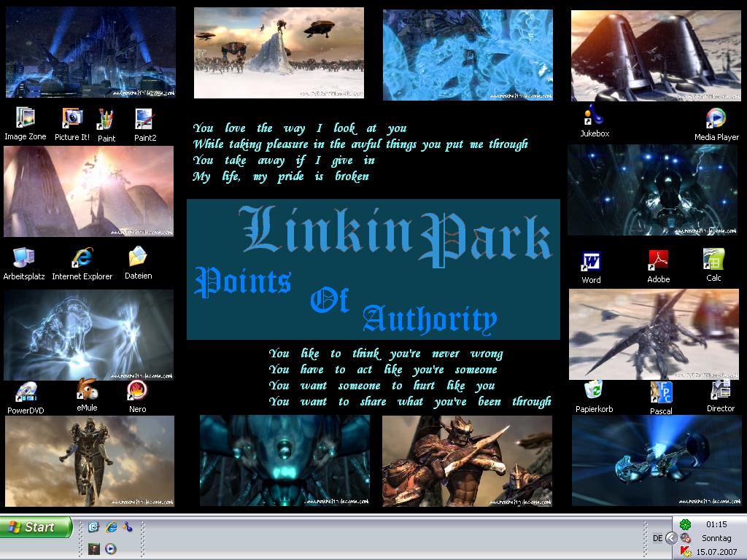Image resolution: width=747 pixels, height=560 pixels.
Task: Open the DE language bar selector
Action: [x=657, y=538]
